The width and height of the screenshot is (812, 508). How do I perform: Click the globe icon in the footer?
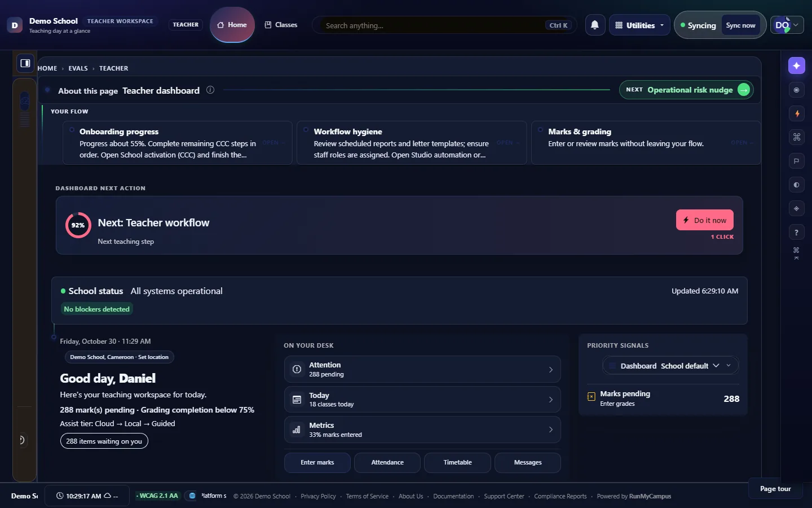pyautogui.click(x=192, y=496)
